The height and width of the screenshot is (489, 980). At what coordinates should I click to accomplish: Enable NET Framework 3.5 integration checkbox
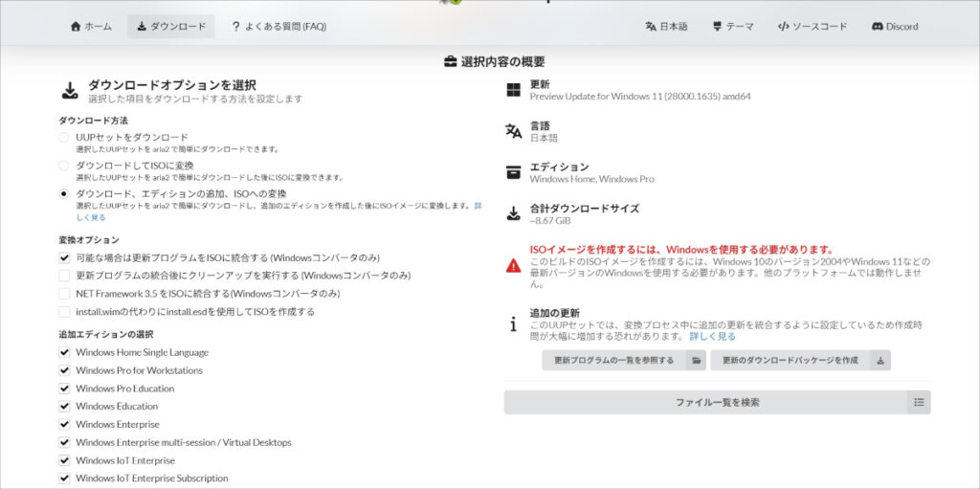point(64,294)
